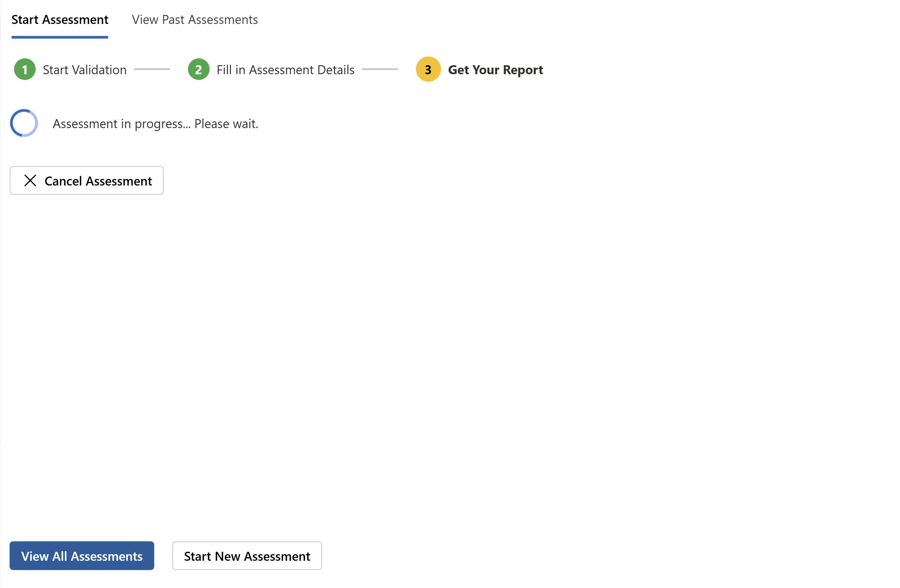Click the number 1 in green badge
This screenshot has height=588, width=900.
pyautogui.click(x=25, y=70)
